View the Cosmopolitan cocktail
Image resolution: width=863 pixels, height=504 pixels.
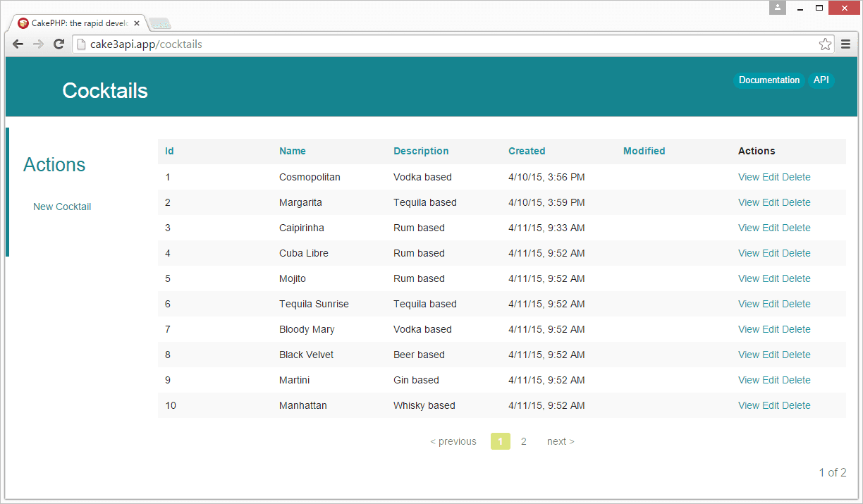748,177
